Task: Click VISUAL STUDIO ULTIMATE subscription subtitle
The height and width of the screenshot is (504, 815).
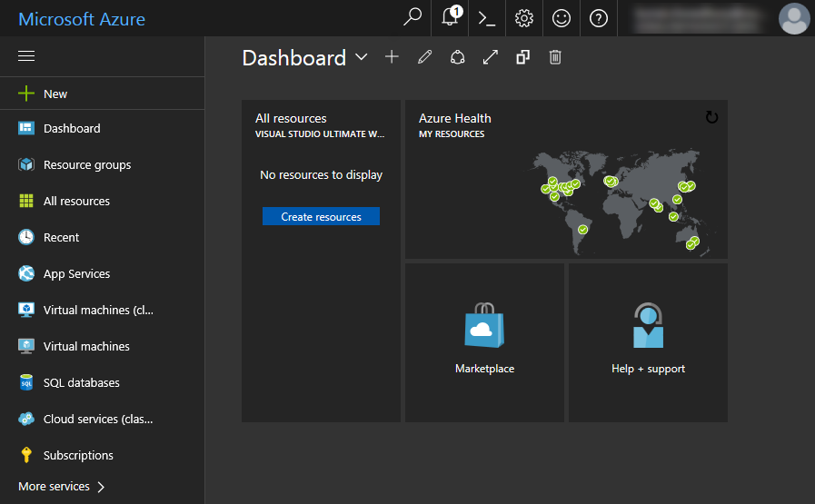Action: tap(320, 134)
